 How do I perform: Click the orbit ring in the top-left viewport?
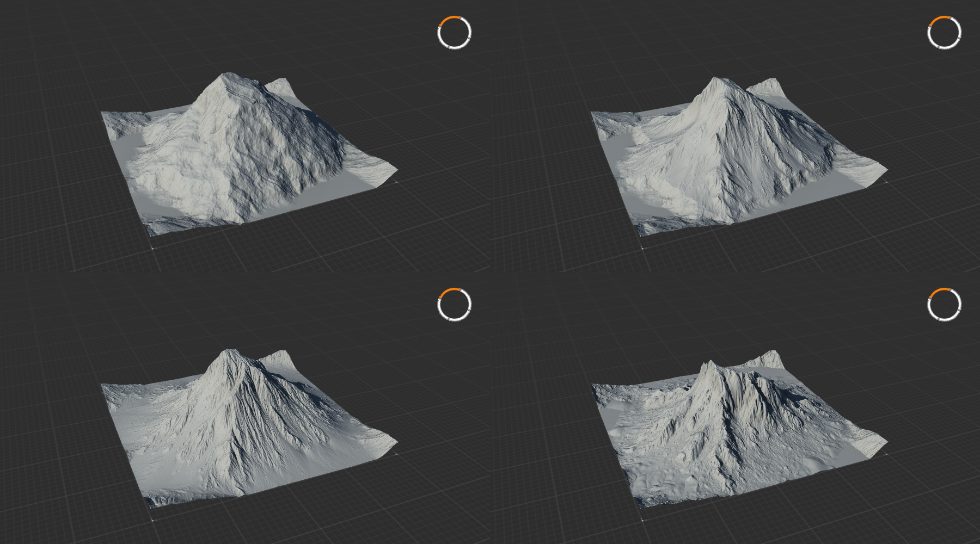(454, 33)
